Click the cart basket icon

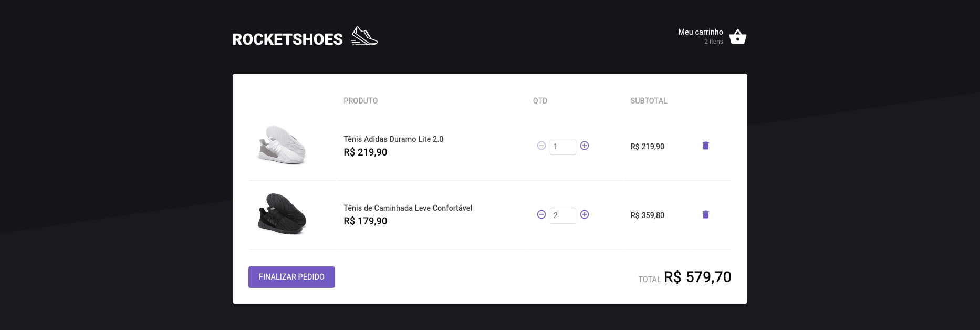737,36
